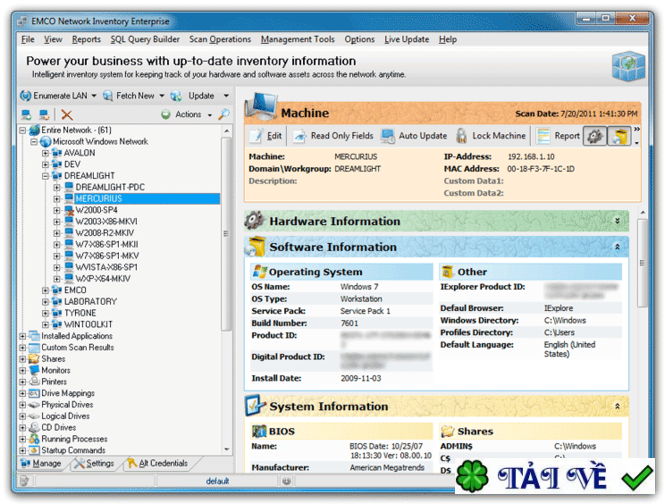Click the details pane vertical scrollbar
This screenshot has width=665, height=504.
click(x=643, y=263)
